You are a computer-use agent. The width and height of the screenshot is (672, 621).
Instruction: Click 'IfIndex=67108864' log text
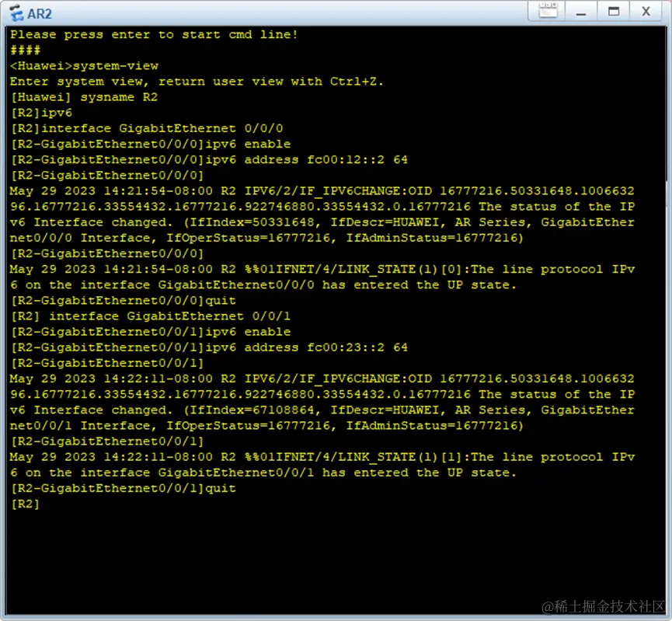pyautogui.click(x=252, y=410)
